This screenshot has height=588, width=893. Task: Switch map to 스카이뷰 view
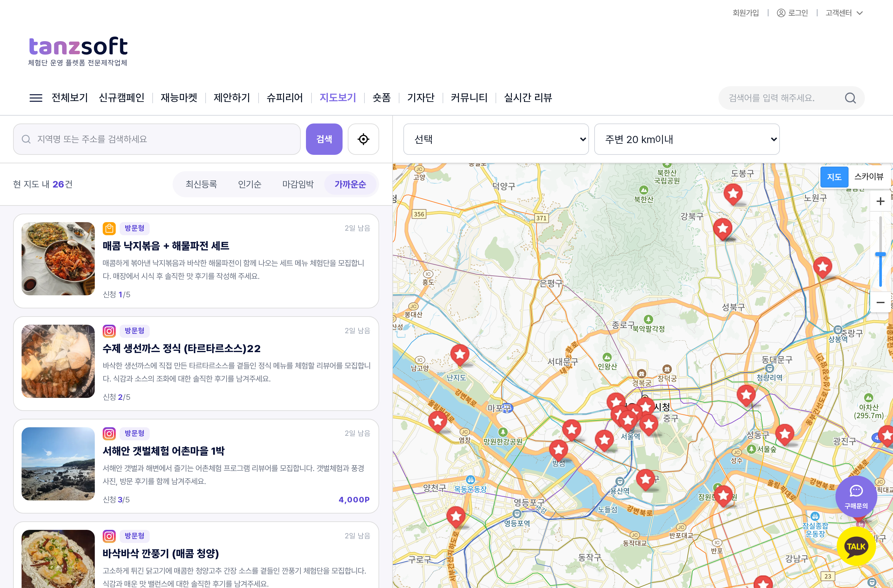[868, 177]
